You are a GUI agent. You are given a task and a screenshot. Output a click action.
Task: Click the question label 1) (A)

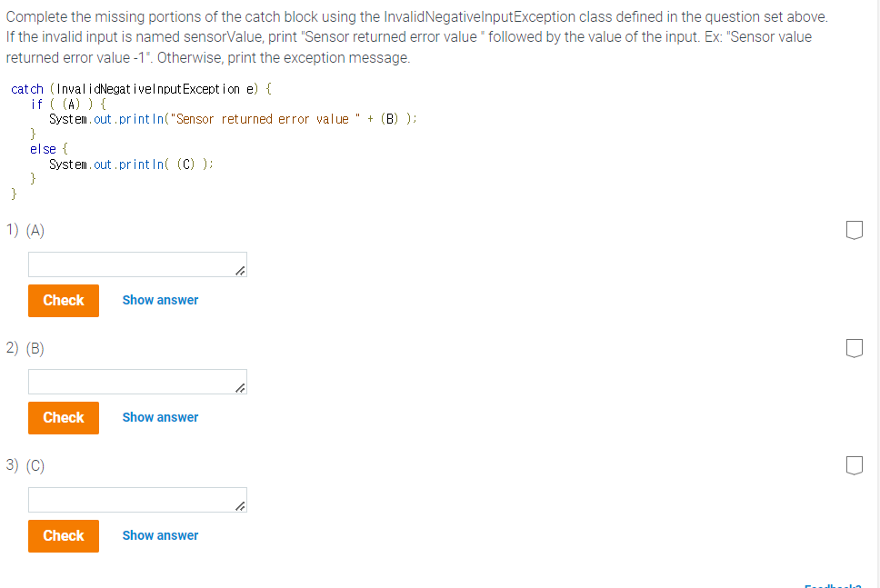(24, 230)
